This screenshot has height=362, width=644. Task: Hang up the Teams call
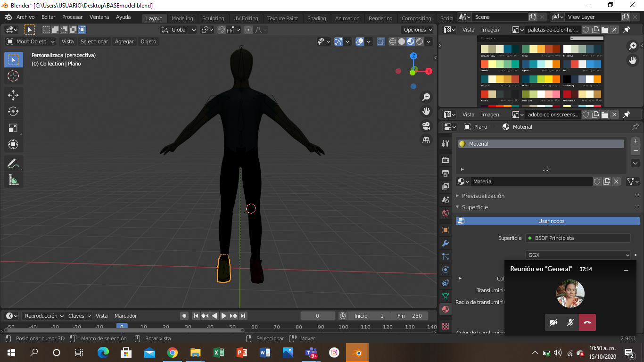[587, 322]
